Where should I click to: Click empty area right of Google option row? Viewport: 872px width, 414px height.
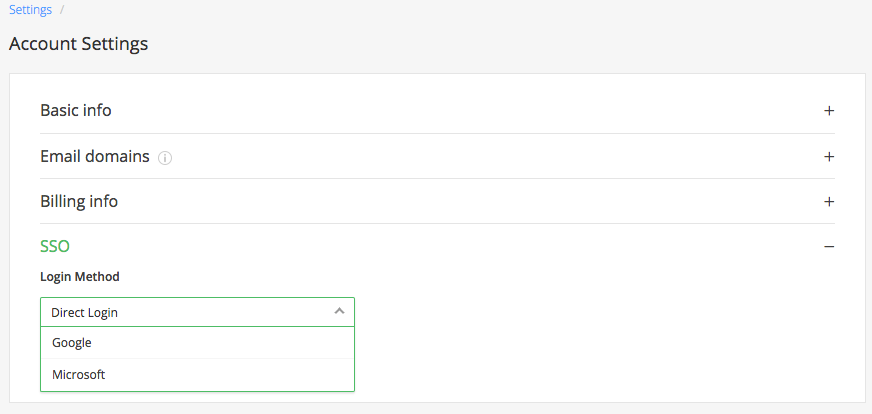[x=222, y=343]
